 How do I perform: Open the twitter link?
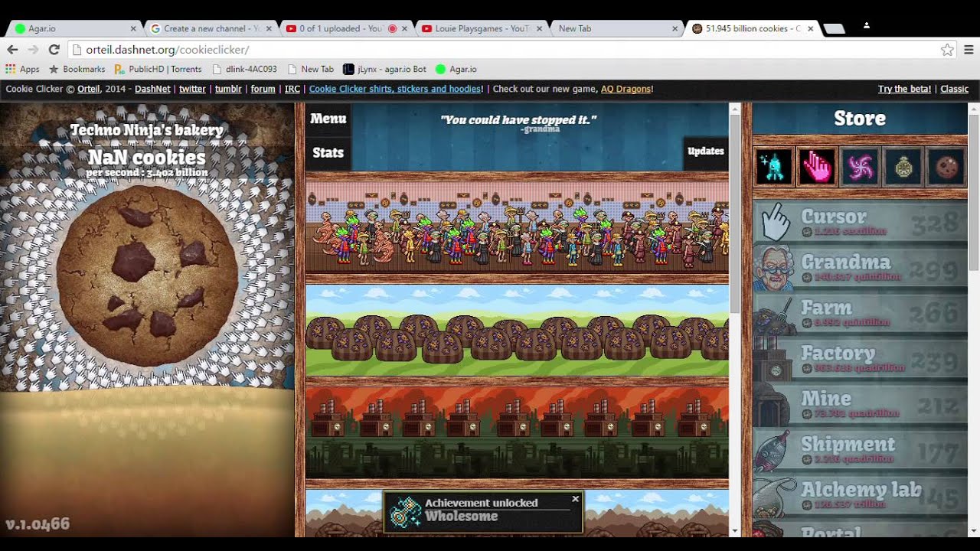point(192,89)
